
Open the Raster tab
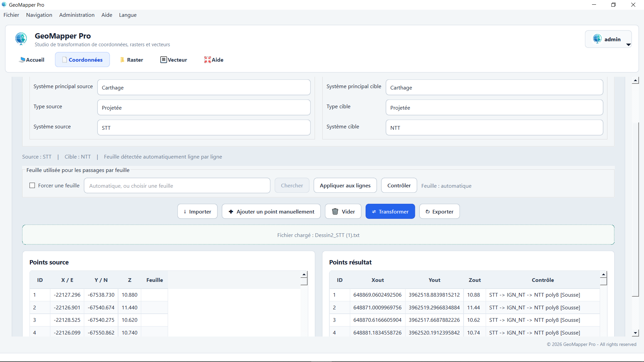(x=131, y=60)
